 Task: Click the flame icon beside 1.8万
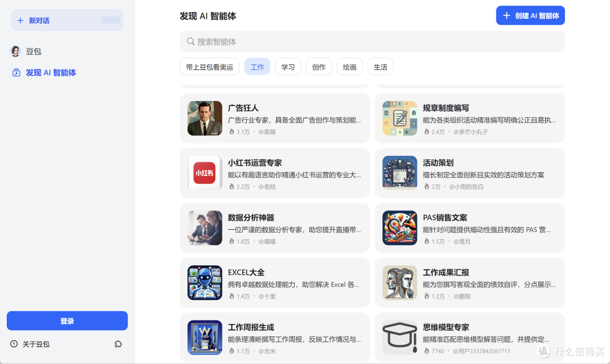[232, 242]
